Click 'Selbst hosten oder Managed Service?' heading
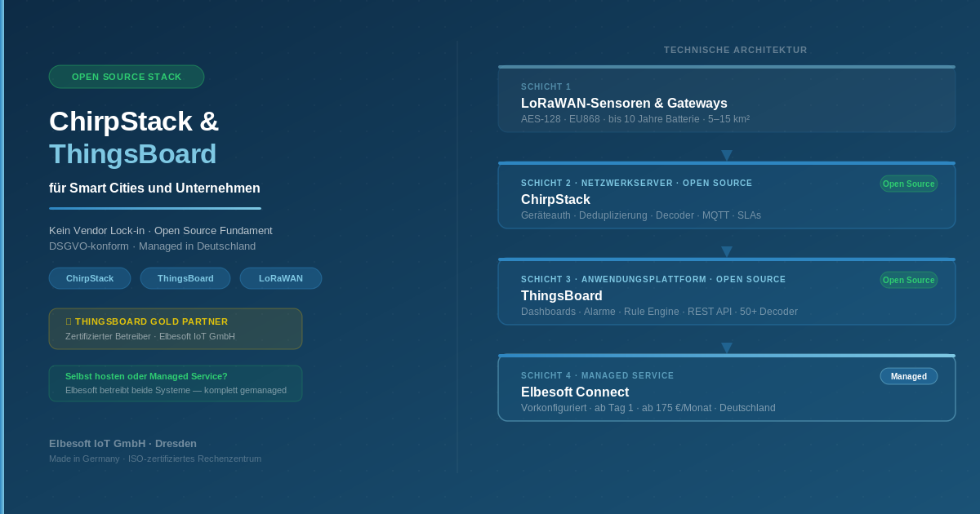Screen dimensions: 980x514 click(146, 376)
